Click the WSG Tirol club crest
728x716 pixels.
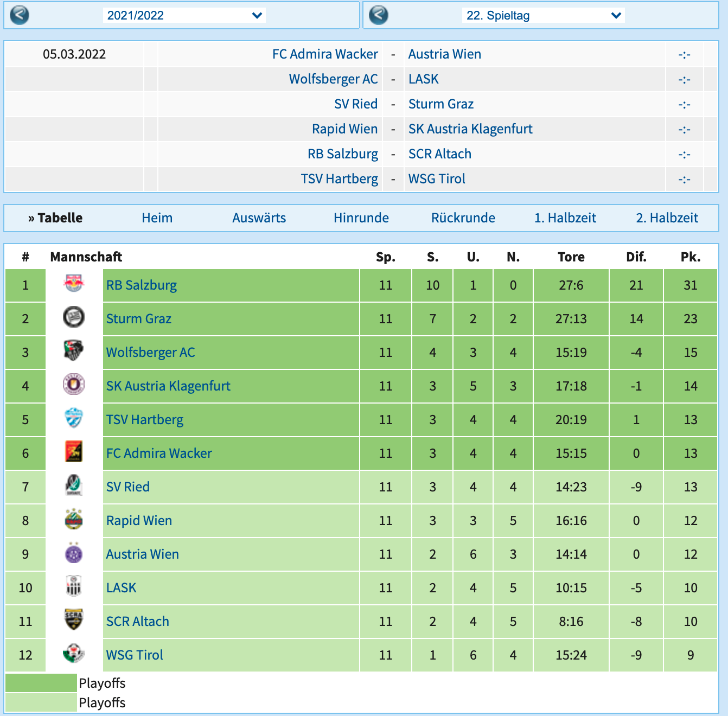(74, 654)
